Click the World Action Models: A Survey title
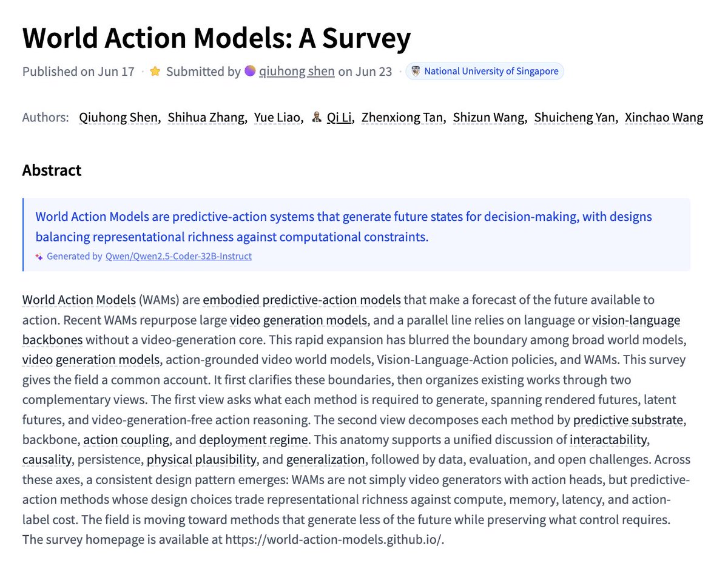728x574 pixels. 217,38
